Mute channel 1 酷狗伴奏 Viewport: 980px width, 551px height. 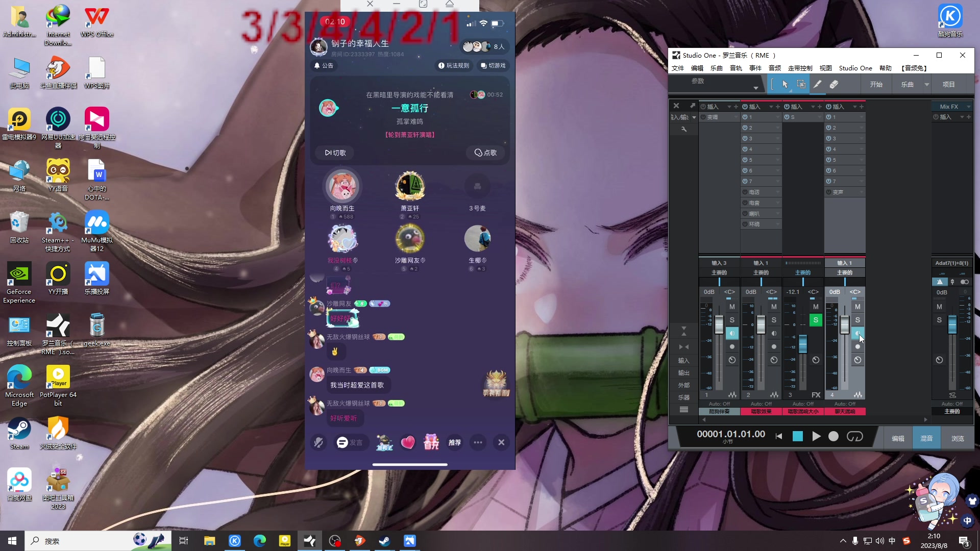[x=732, y=307]
